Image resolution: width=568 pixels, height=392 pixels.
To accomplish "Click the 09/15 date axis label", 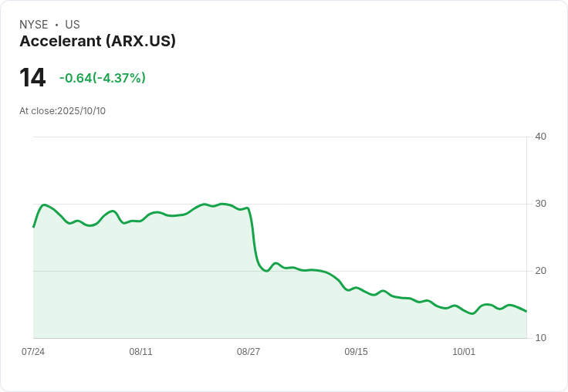I will coord(356,352).
